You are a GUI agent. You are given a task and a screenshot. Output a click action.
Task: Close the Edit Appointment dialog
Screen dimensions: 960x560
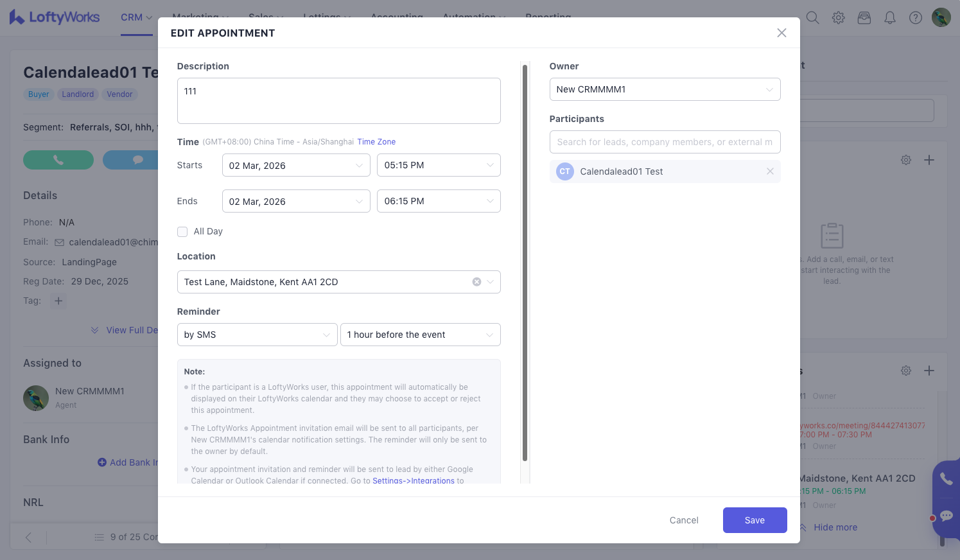781,33
